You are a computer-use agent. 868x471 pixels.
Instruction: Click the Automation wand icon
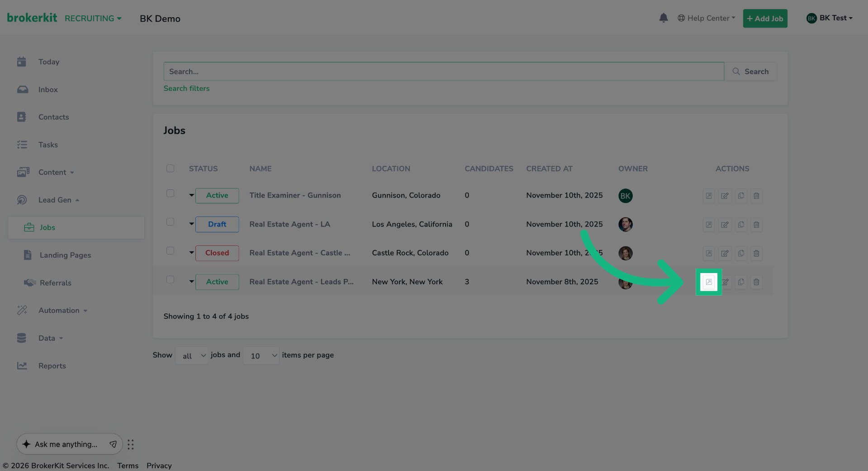[x=22, y=310]
